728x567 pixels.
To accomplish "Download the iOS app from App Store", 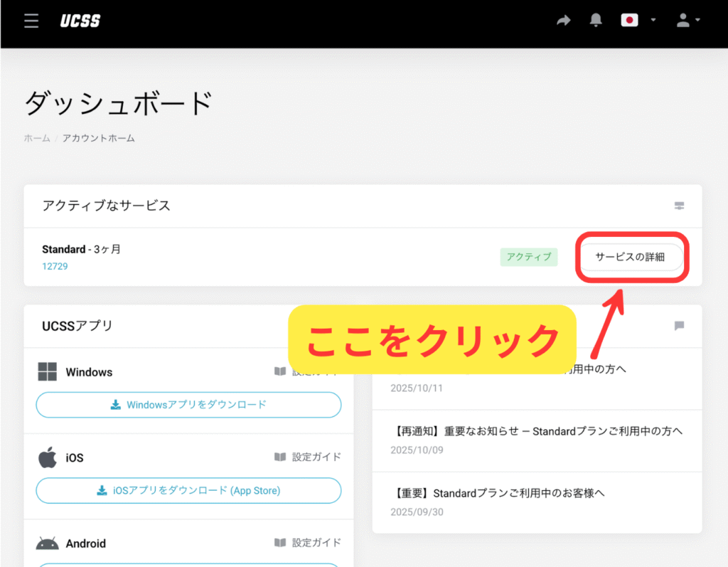I will point(188,491).
